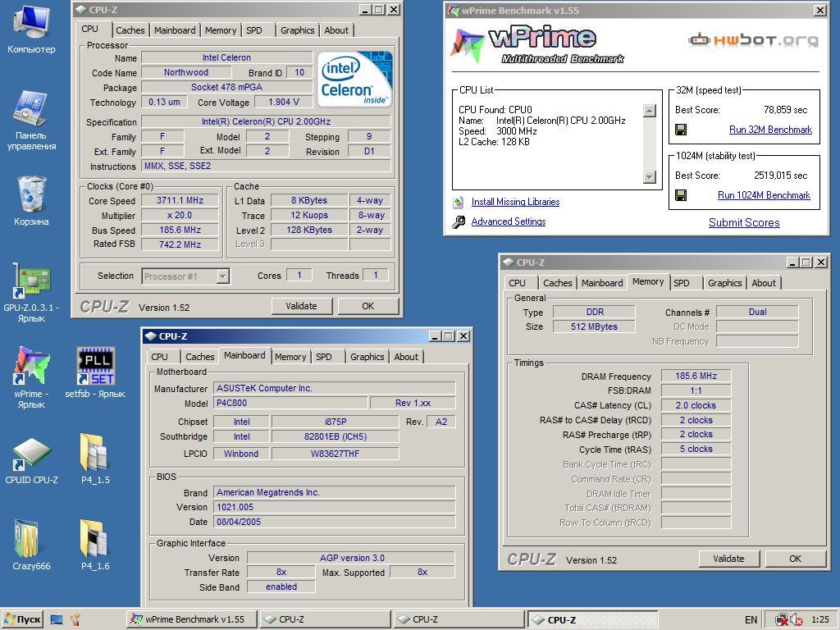Click the Install Missing Libraries link
This screenshot has height=630, width=840.
pyautogui.click(x=515, y=202)
